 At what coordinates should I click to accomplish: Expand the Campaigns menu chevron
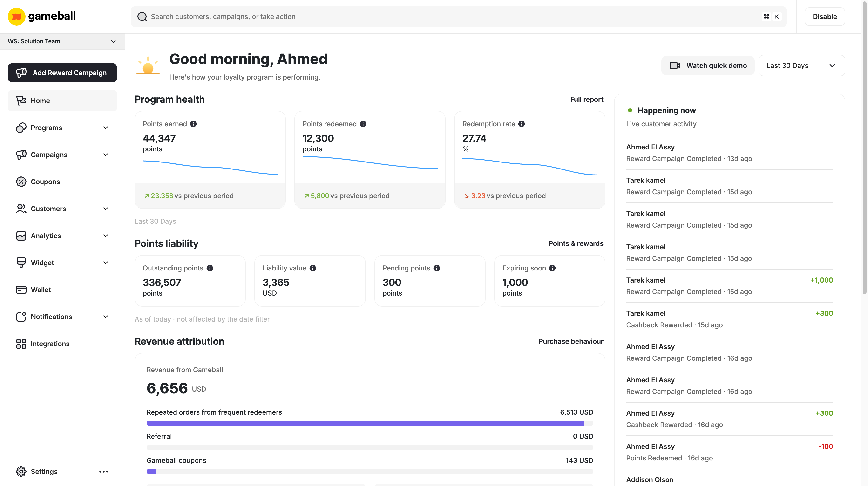point(105,155)
